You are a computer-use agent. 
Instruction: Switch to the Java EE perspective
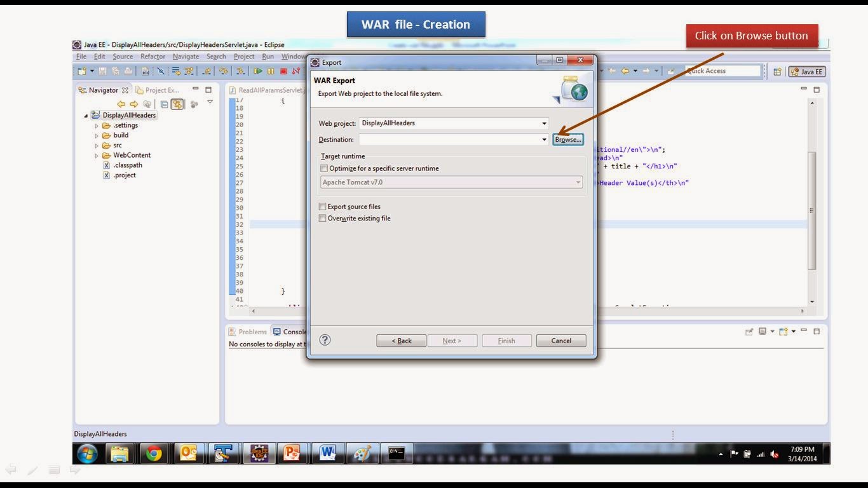coord(808,71)
